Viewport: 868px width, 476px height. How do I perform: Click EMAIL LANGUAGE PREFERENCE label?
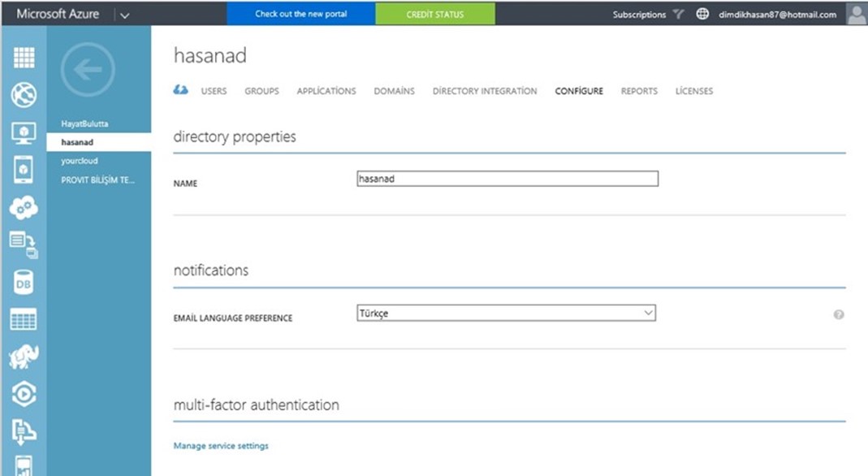tap(233, 318)
